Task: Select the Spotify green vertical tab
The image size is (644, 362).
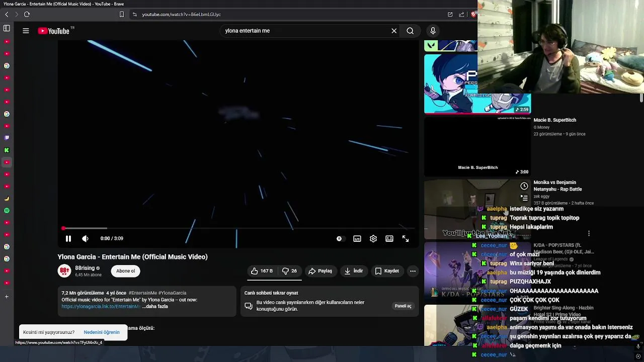Action: point(7,211)
